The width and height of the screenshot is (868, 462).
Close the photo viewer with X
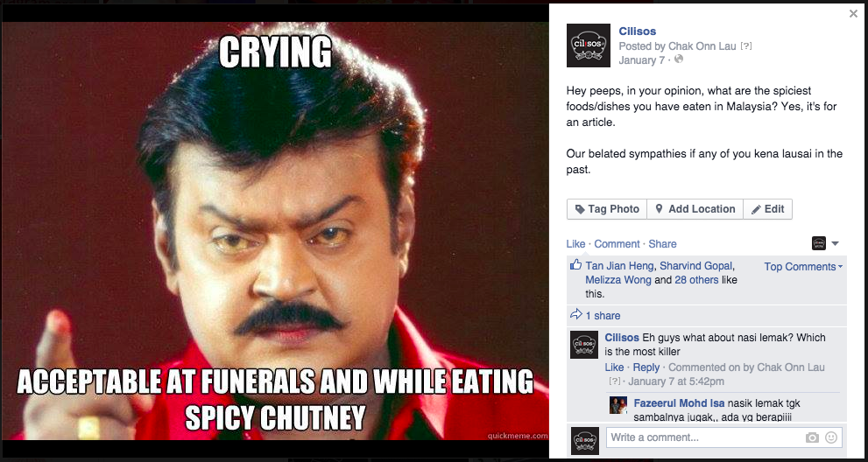click(853, 14)
